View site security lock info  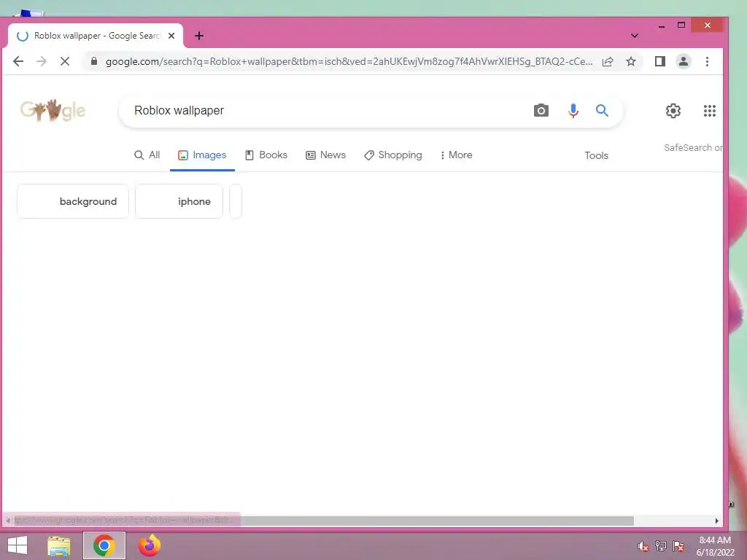pos(94,61)
